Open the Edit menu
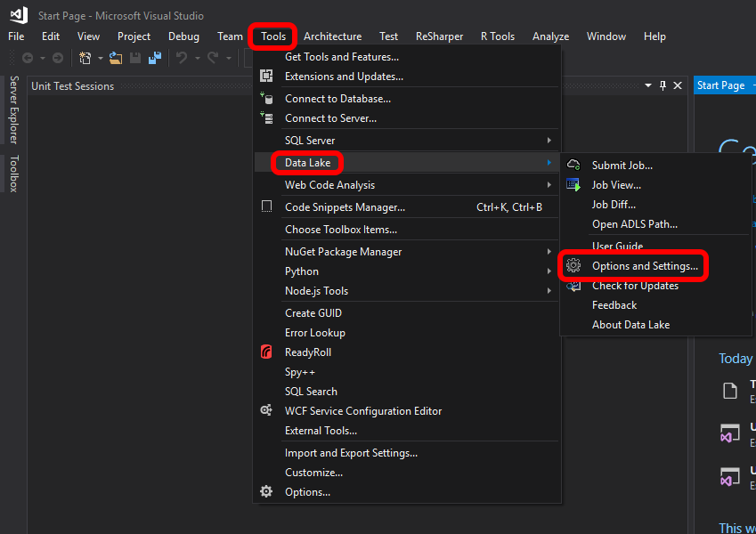The image size is (756, 534). click(x=51, y=36)
